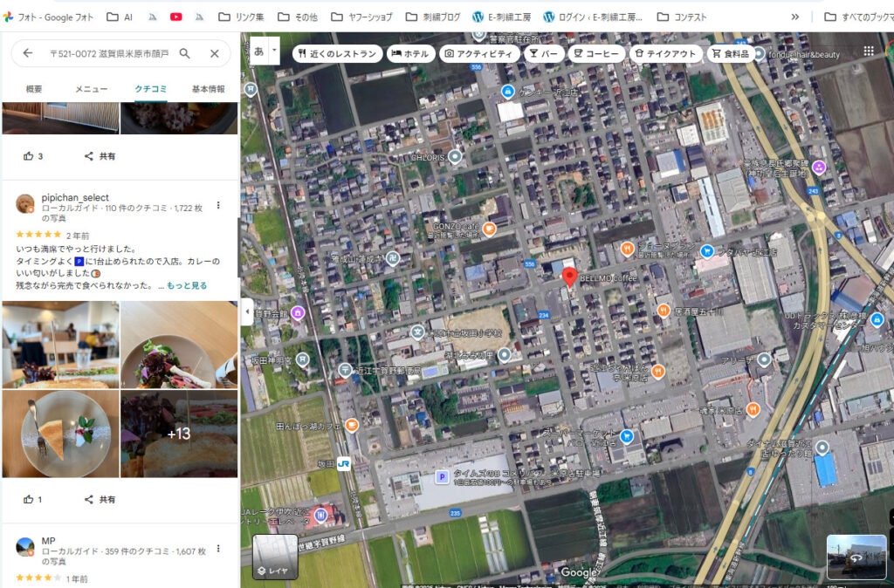Filter by 近くのレストラン chip
Screen dimensions: 894x588
[x=337, y=53]
